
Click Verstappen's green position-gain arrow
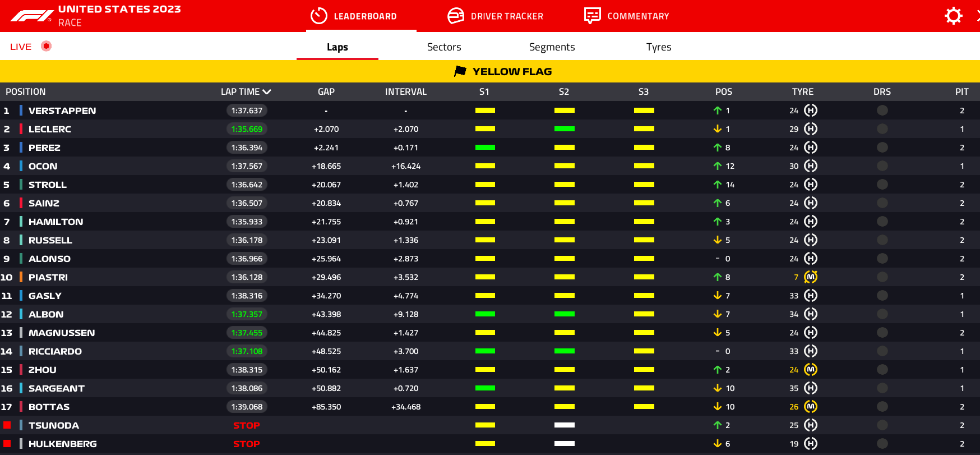point(718,111)
